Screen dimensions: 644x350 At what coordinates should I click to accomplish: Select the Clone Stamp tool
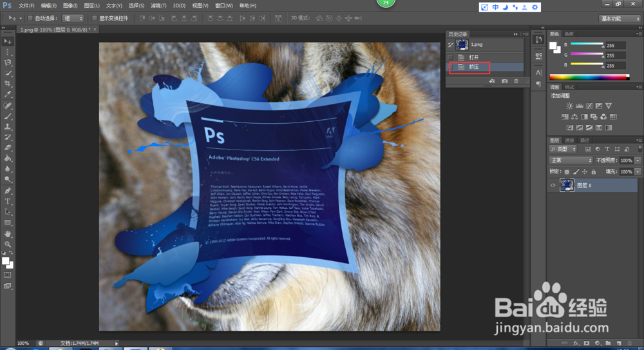click(x=7, y=127)
